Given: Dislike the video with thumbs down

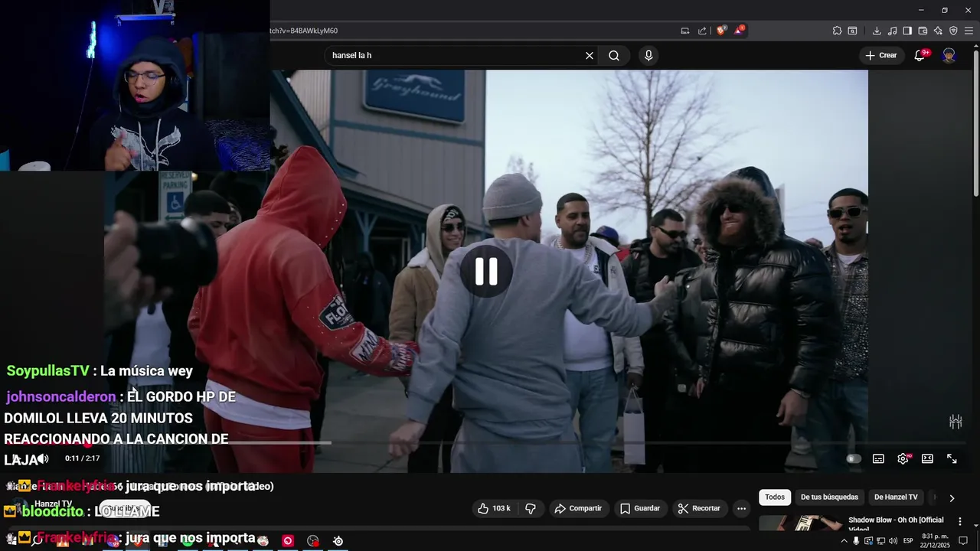Looking at the screenshot, I should [531, 508].
